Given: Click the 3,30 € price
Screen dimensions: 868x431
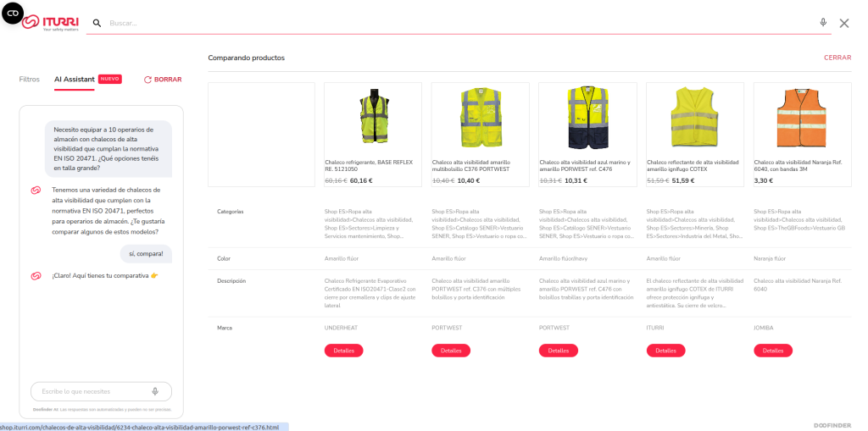Looking at the screenshot, I should click(764, 180).
